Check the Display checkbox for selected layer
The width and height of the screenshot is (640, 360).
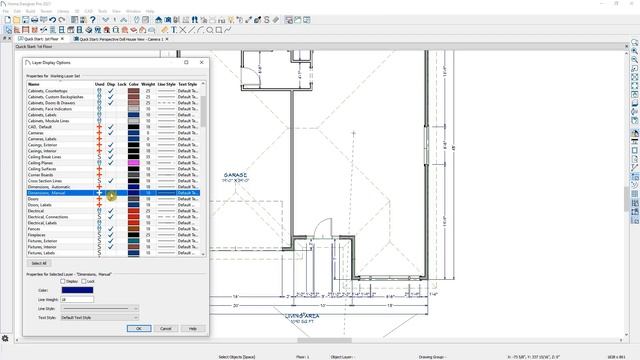coord(63,281)
